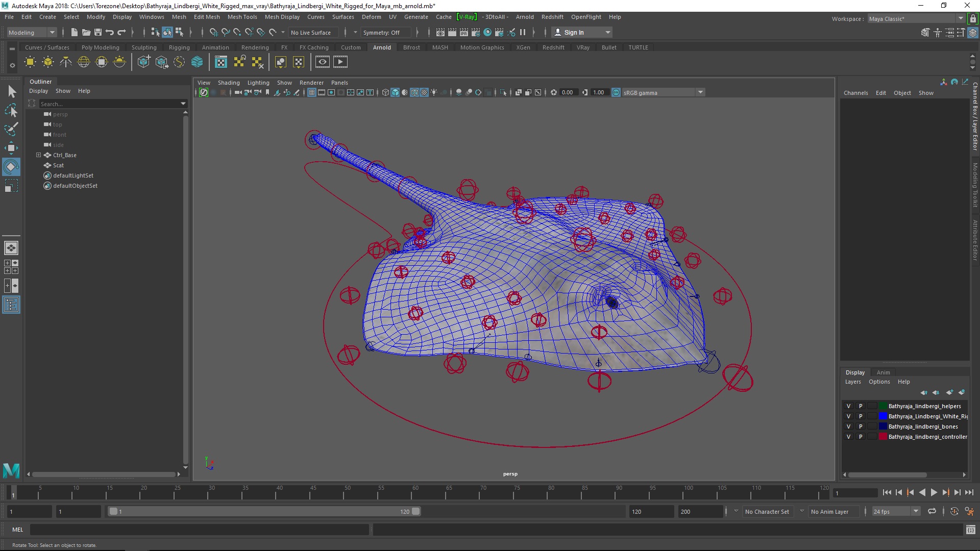Open the Channels menu in Channel Box
Screen dimensions: 980x551
pos(855,93)
